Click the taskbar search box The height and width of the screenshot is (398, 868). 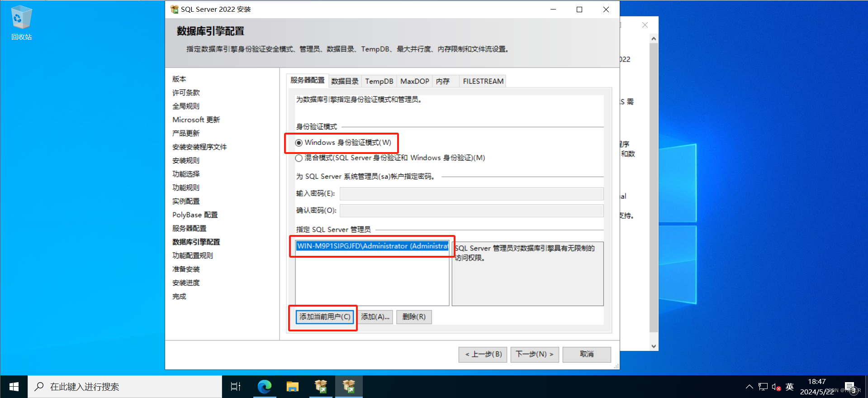[125, 387]
